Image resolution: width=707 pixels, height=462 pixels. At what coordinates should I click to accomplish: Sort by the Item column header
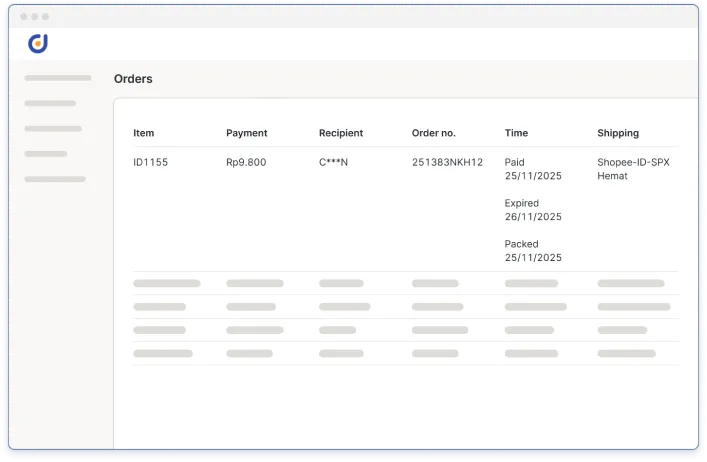click(x=144, y=133)
